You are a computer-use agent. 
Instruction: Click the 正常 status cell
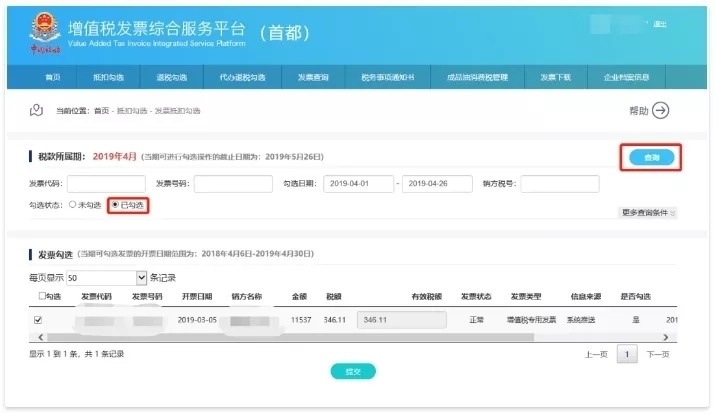[477, 320]
